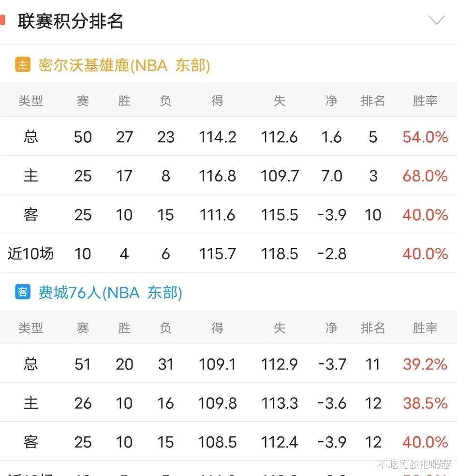The width and height of the screenshot is (457, 476).
Task: Click the 联赛积分排名 section title
Action: point(71,21)
